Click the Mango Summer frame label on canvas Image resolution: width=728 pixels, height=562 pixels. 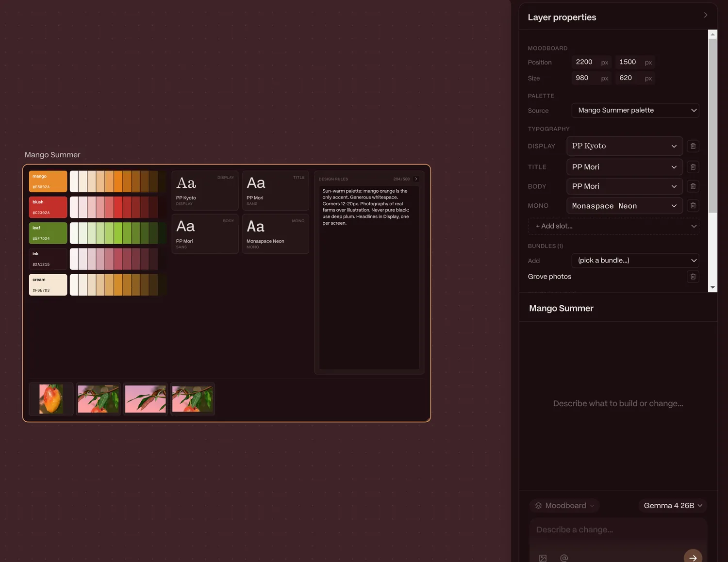52,155
